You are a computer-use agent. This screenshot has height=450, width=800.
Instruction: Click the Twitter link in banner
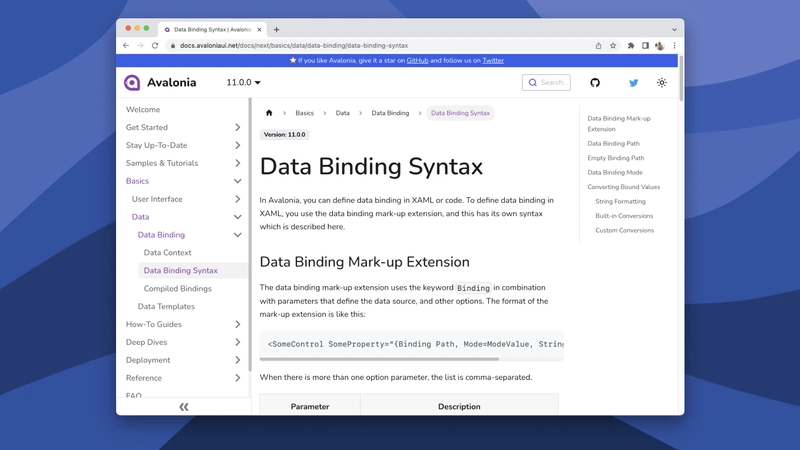[x=493, y=60]
